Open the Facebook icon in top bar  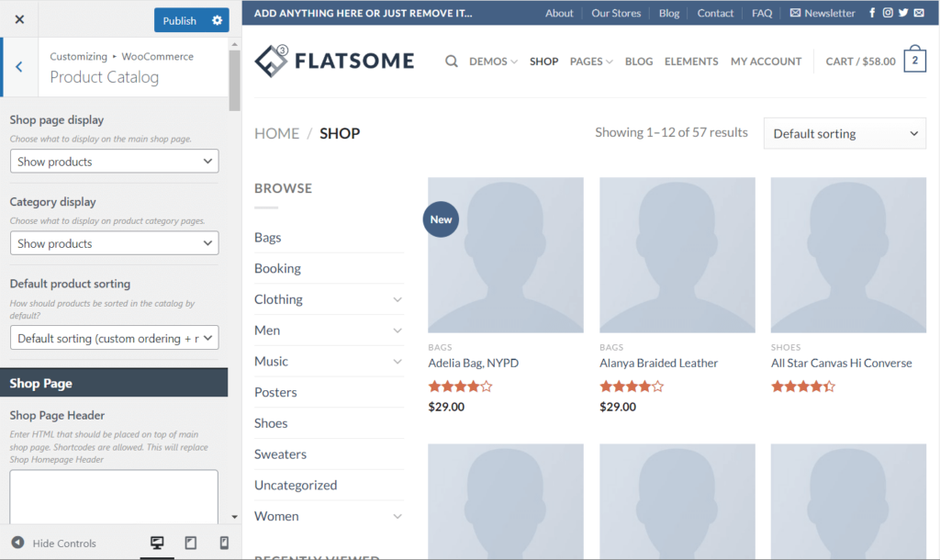coord(872,12)
